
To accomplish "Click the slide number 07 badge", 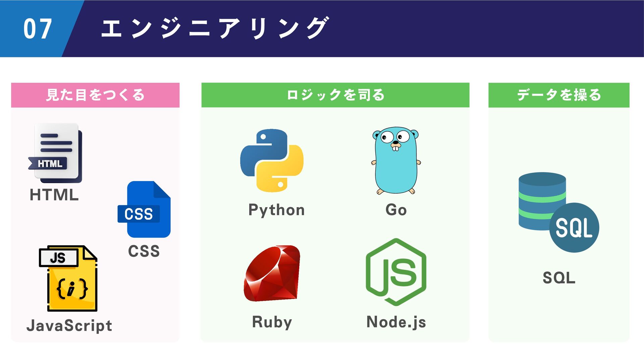I will 38,29.
